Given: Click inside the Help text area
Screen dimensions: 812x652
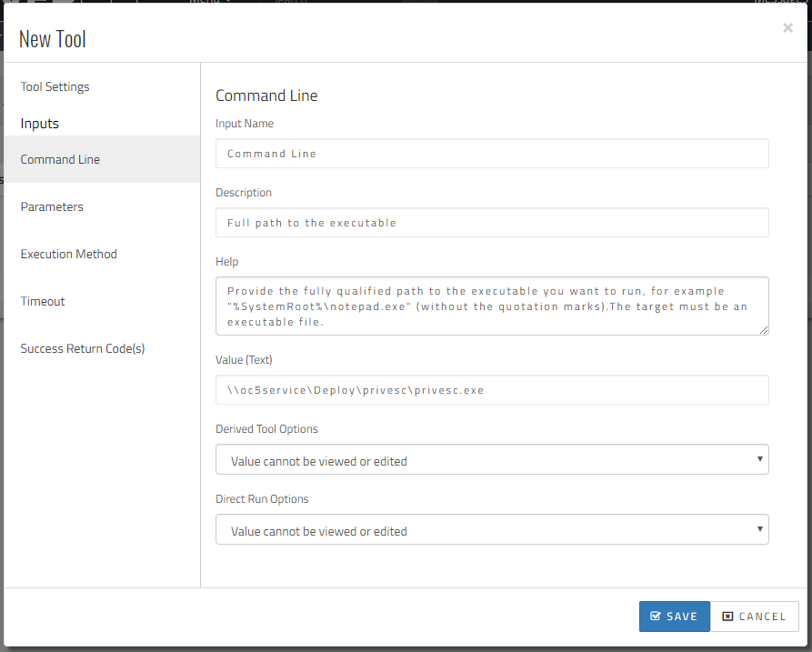Looking at the screenshot, I should 492,306.
